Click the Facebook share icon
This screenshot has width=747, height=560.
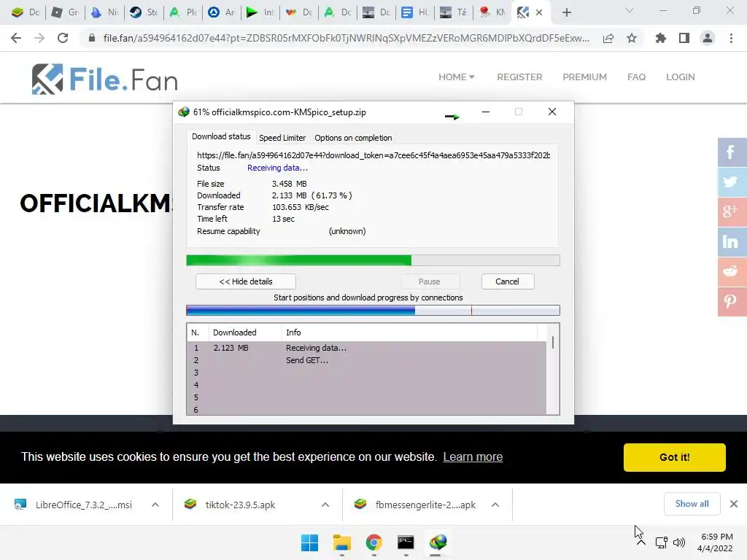click(732, 152)
